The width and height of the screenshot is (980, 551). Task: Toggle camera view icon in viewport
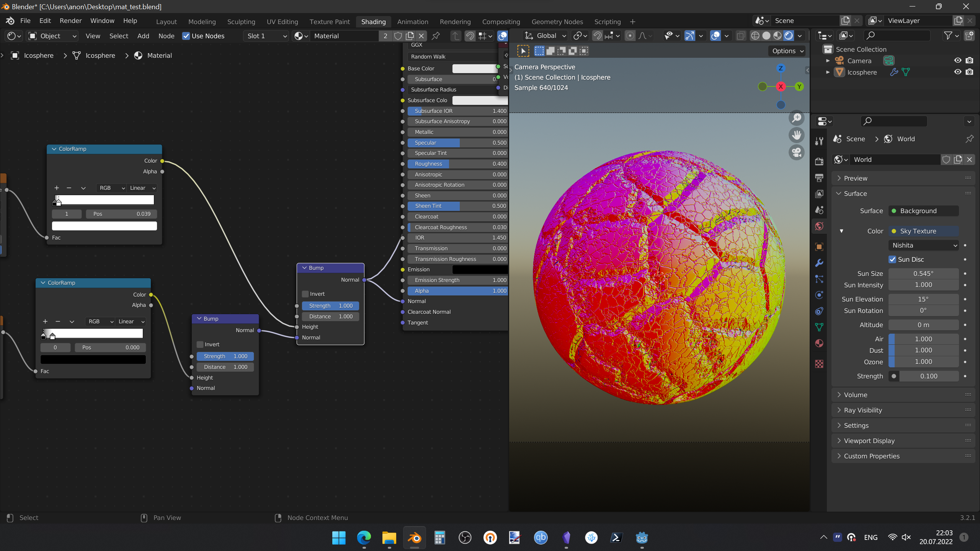click(797, 153)
